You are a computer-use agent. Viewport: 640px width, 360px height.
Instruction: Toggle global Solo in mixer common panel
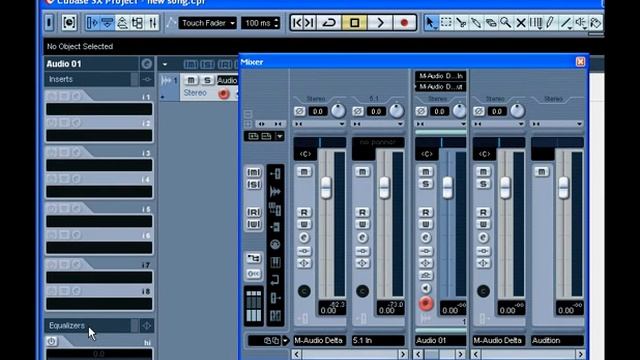pos(253,185)
